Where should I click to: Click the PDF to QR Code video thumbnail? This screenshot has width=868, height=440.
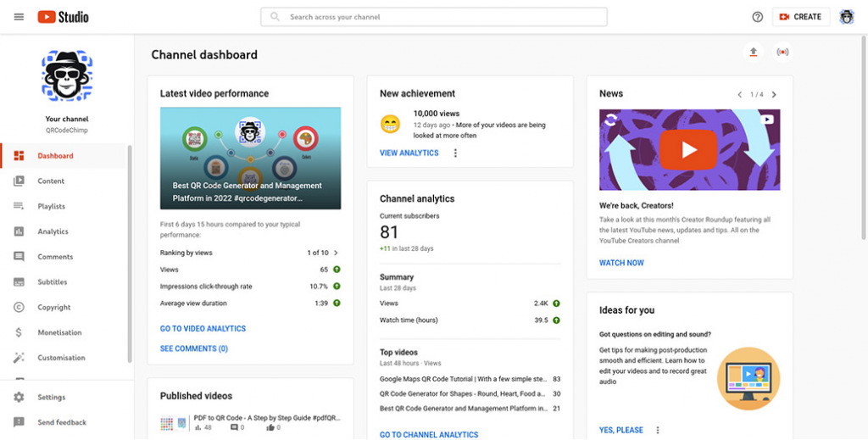click(174, 424)
